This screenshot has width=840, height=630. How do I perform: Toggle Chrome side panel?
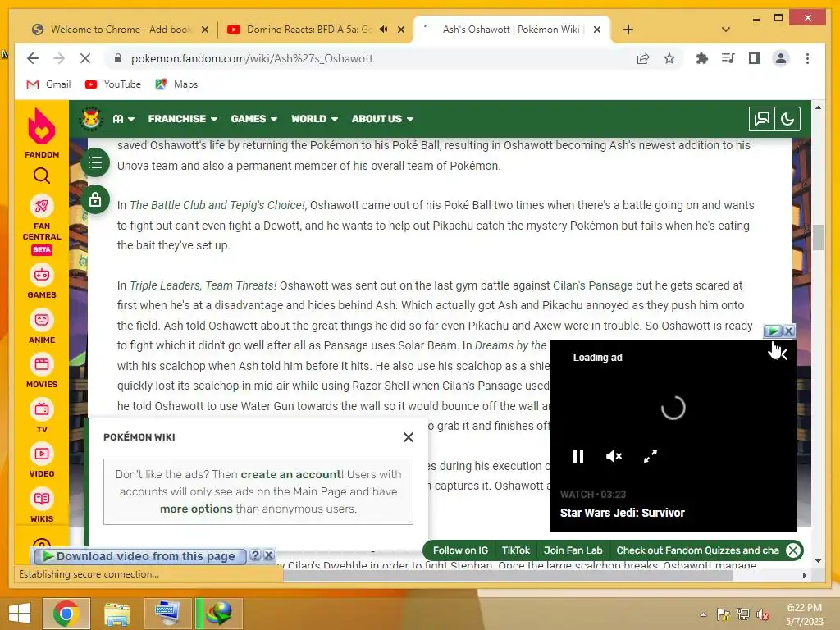click(755, 58)
